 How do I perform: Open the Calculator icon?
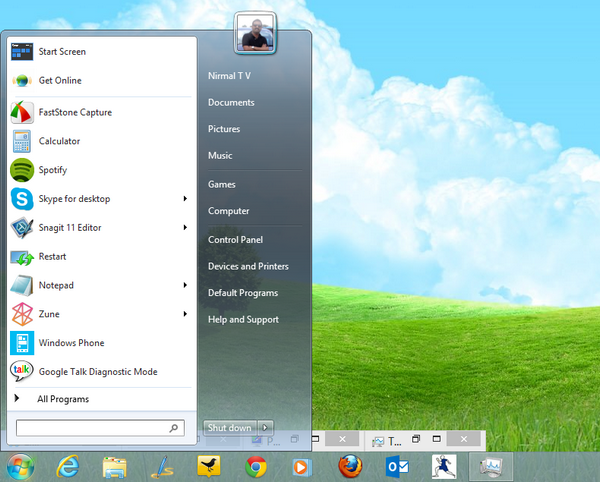click(22, 141)
